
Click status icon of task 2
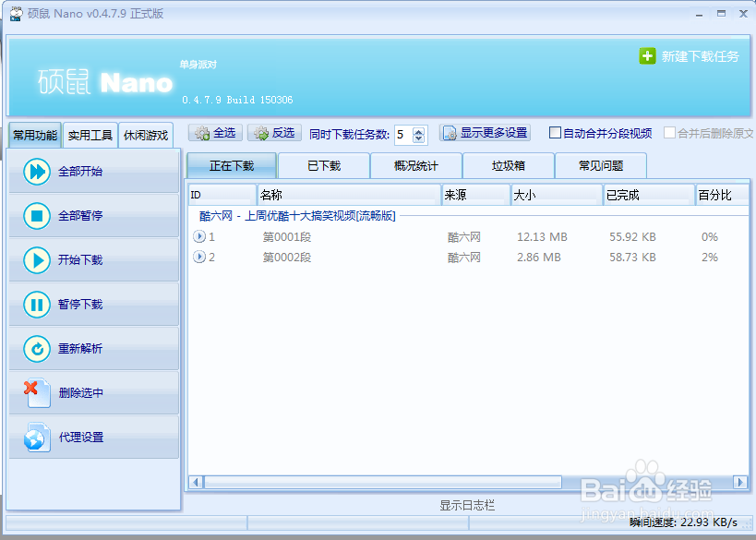[x=198, y=257]
